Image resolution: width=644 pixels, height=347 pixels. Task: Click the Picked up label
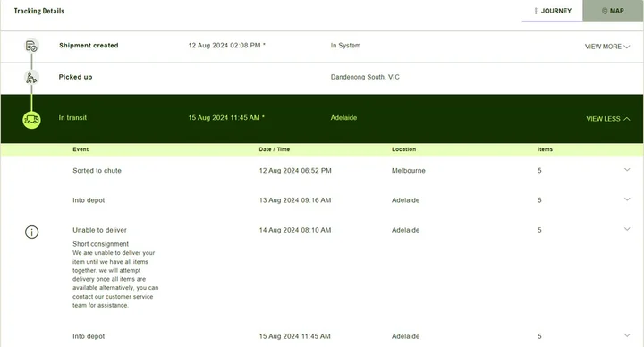coord(75,77)
